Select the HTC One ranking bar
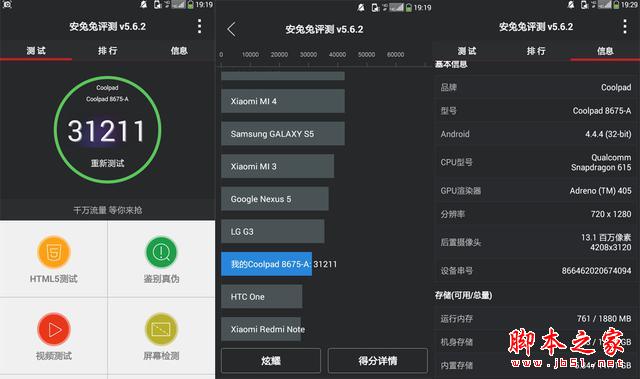Viewport: 640px width, 379px height. tap(262, 297)
